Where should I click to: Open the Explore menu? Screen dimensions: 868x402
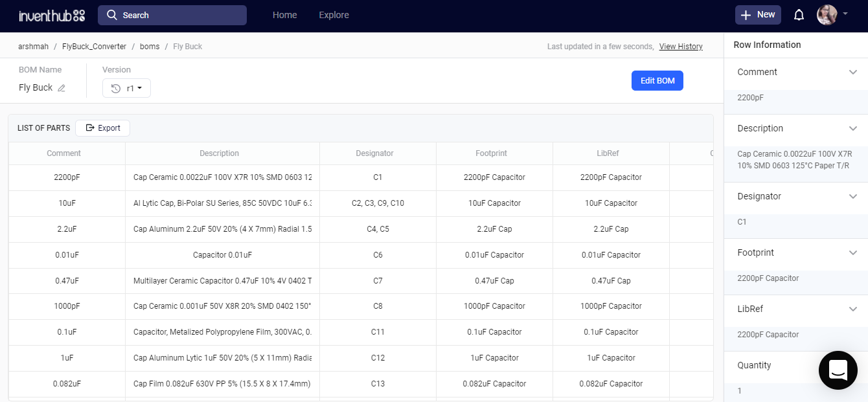(334, 15)
